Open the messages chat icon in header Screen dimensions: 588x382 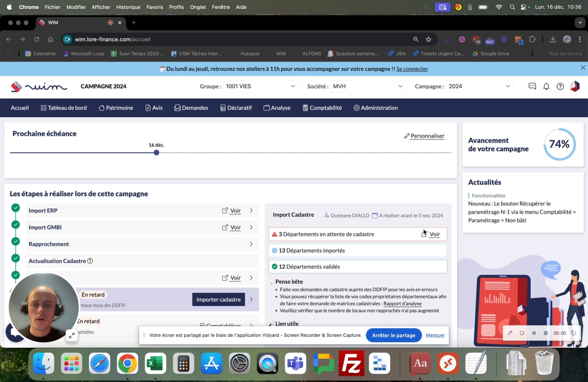[x=532, y=86]
